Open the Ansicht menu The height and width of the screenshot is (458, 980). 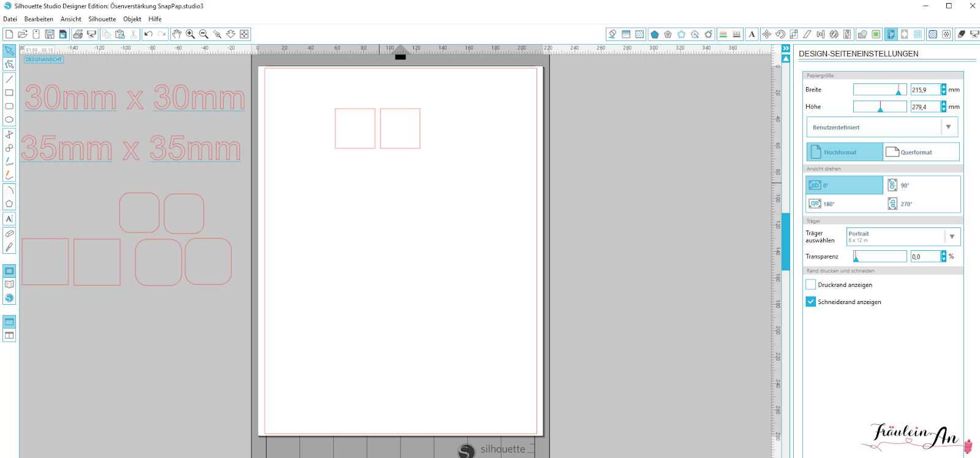[71, 19]
